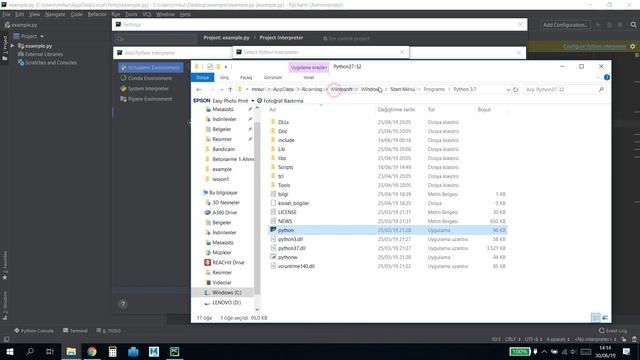The height and width of the screenshot is (360, 640).
Task: Open 3D Nesneler in the sidebar
Action: tap(222, 202)
